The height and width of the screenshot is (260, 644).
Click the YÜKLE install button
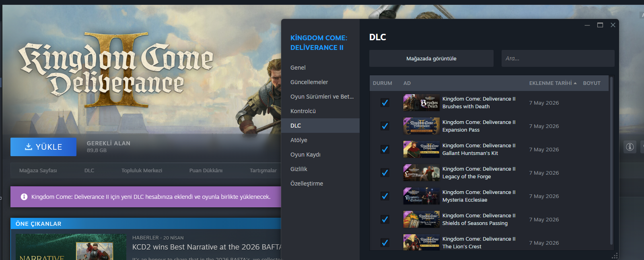click(43, 147)
